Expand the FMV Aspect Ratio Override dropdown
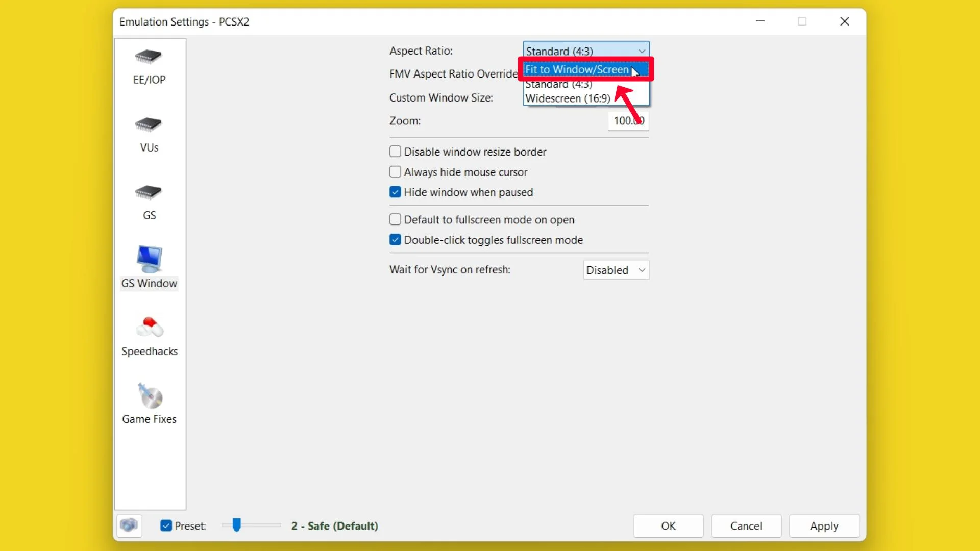Viewport: 980px width, 551px height. (x=585, y=74)
